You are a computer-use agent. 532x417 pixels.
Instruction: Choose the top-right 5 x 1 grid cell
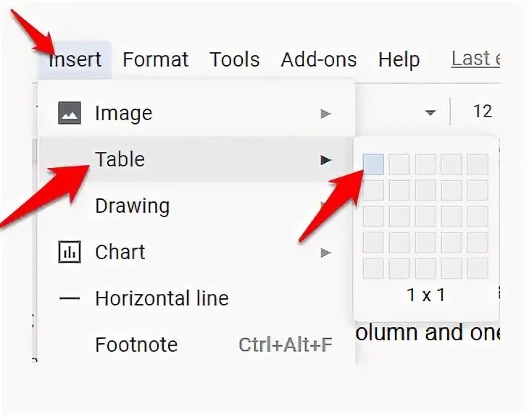pos(478,164)
